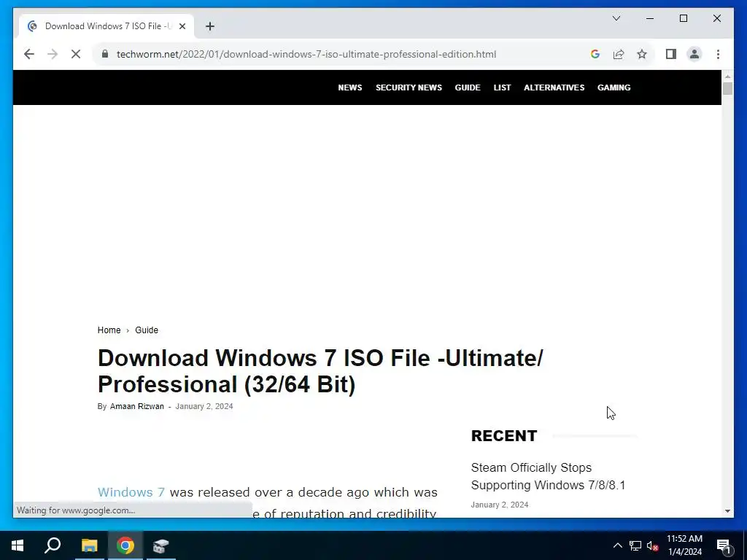Open Chrome's three-dot menu
Image resolution: width=747 pixels, height=560 pixels.
(x=718, y=54)
